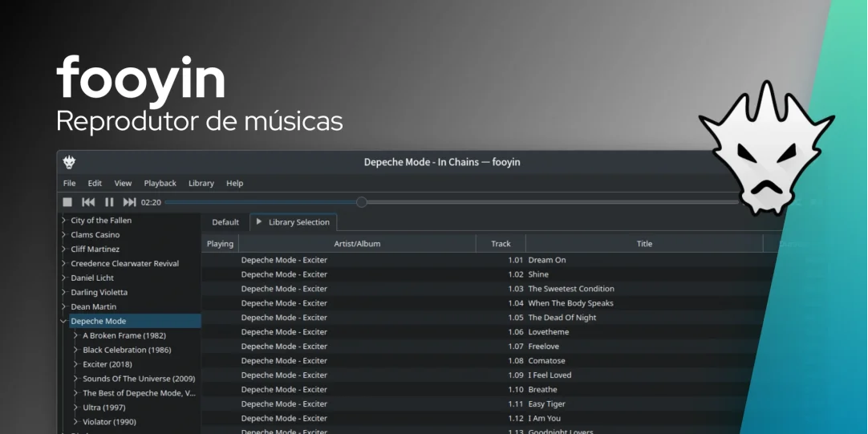This screenshot has width=868, height=434.
Task: Expand the Darling Violetta artist
Action: 64,292
